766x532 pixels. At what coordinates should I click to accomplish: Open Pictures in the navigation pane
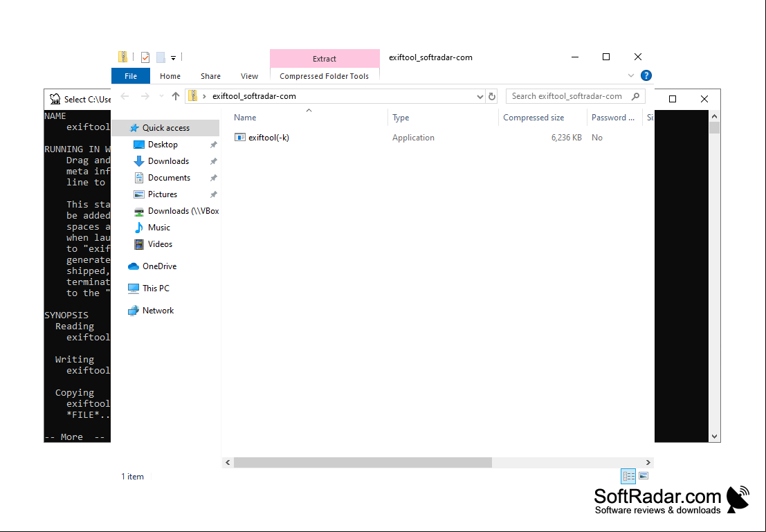pyautogui.click(x=162, y=194)
